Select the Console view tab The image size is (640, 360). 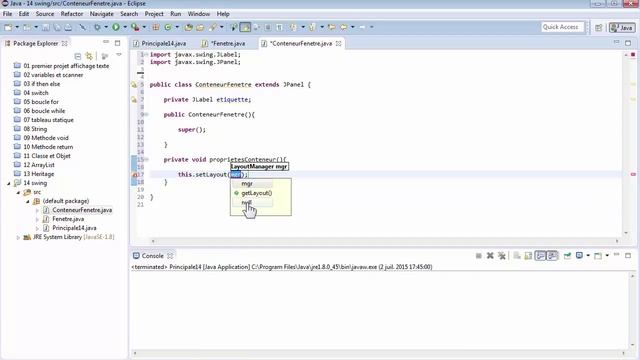[x=152, y=256]
